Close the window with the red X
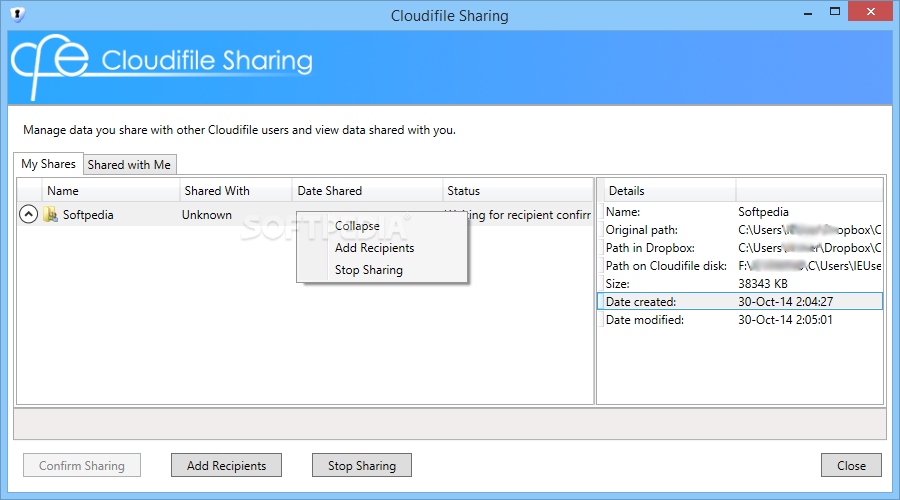 (x=870, y=11)
